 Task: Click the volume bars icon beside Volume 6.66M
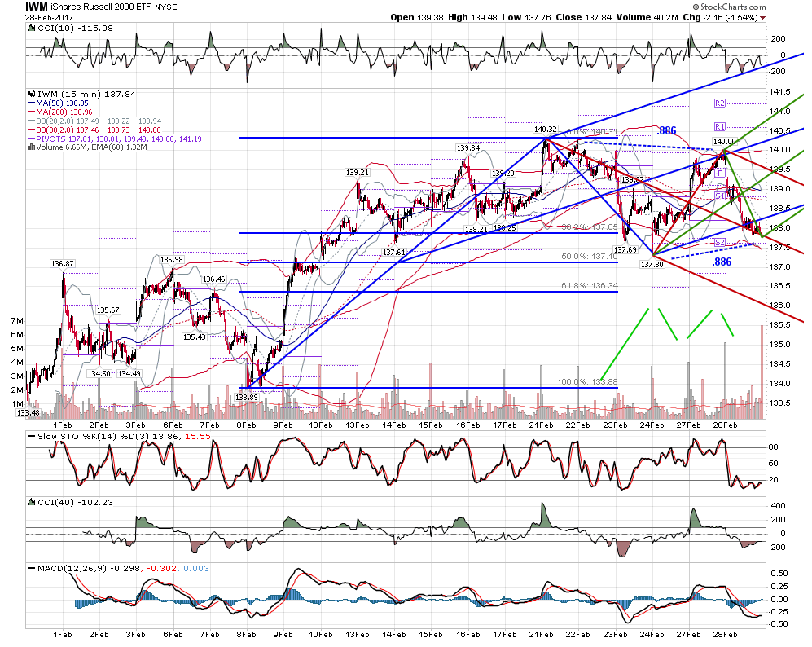click(32, 147)
